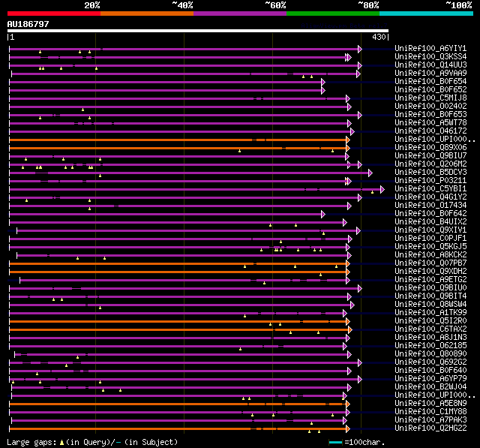This screenshot has height=448, width=480.
Task: Select the UniRef100_C0PJF1 label
Action: 430,239
